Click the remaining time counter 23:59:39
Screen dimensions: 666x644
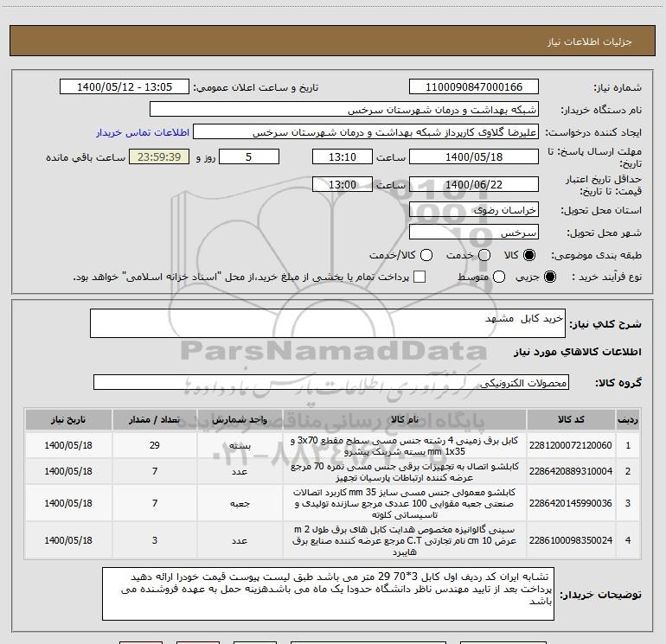tap(159, 156)
